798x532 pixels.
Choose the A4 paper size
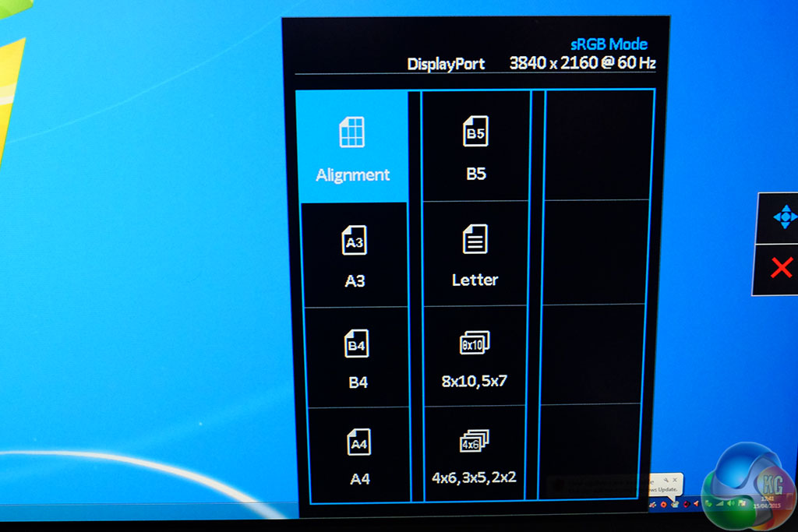coord(359,455)
